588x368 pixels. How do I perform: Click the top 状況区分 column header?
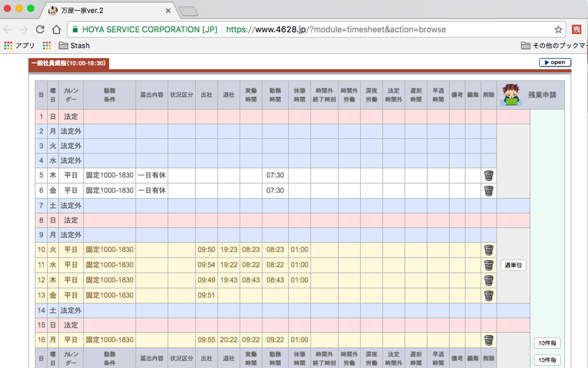[x=182, y=95]
